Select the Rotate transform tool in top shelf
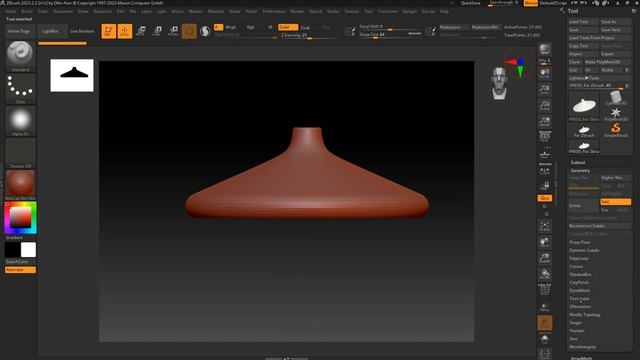This screenshot has width=640, height=360. (173, 31)
